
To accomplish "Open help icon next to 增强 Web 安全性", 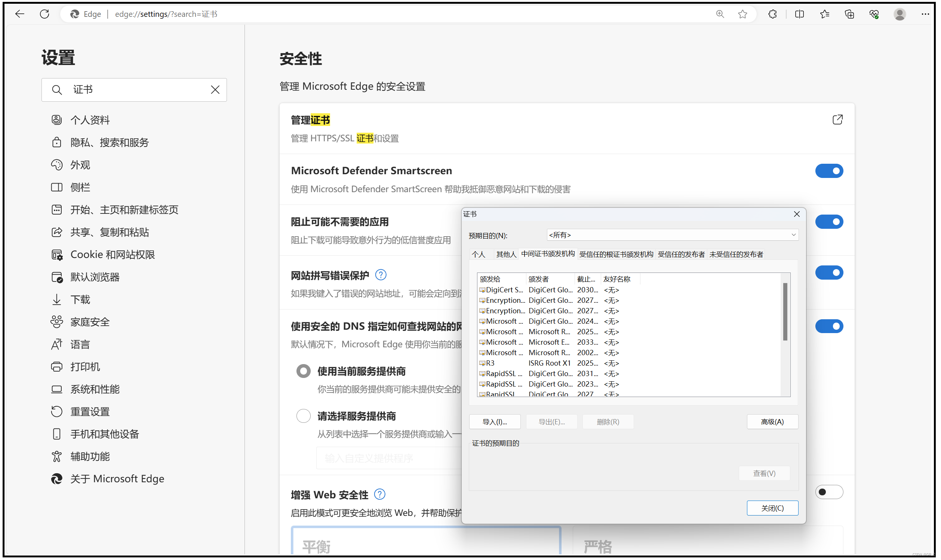I will pos(379,494).
